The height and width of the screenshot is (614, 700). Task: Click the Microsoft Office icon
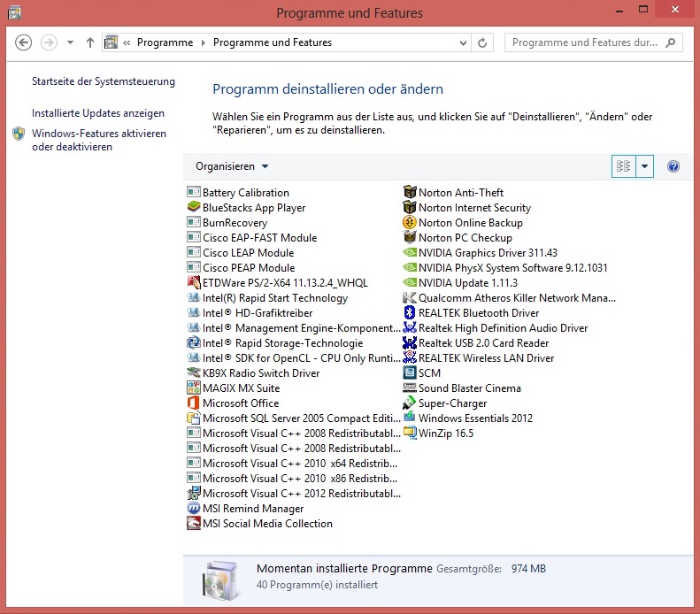(x=193, y=403)
